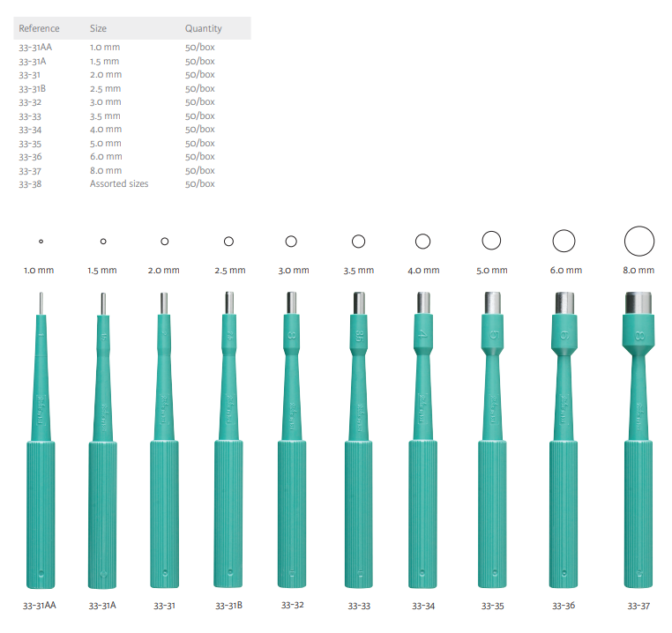This screenshot has height=633, width=672.
Task: Click the 33-36 label below punch
Action: [564, 606]
